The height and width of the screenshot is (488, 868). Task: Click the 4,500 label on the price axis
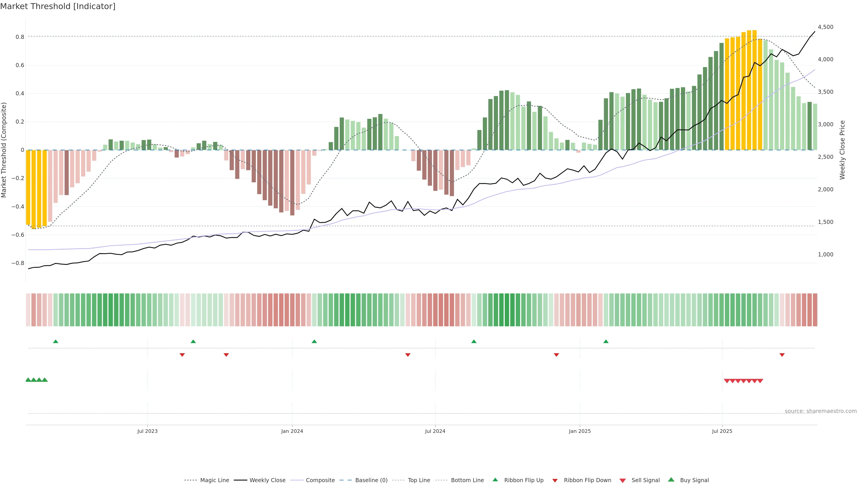[825, 27]
